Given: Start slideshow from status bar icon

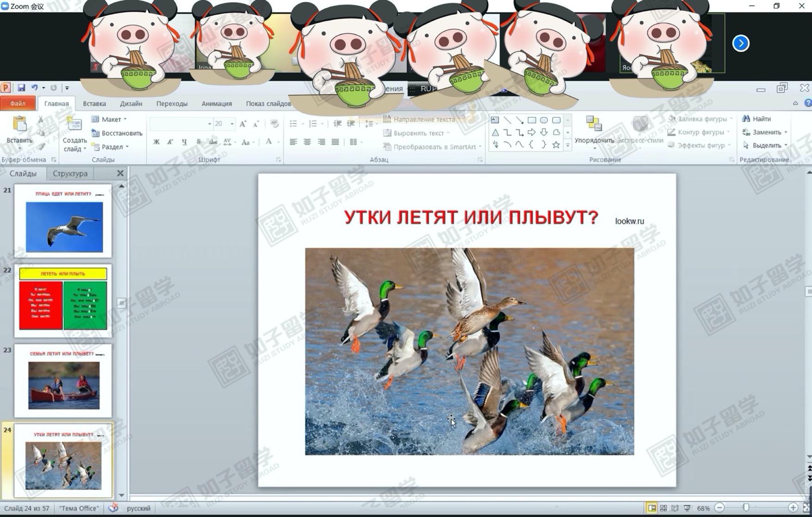Looking at the screenshot, I should pos(687,508).
